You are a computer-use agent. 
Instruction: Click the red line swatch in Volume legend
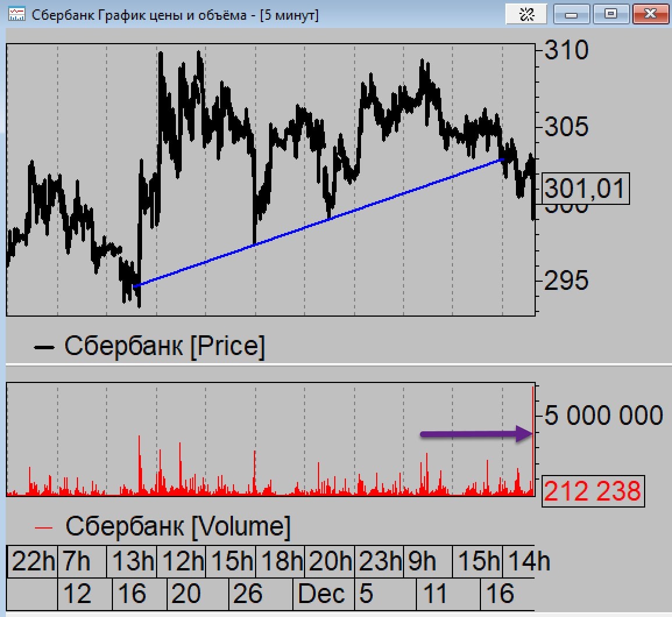point(44,528)
